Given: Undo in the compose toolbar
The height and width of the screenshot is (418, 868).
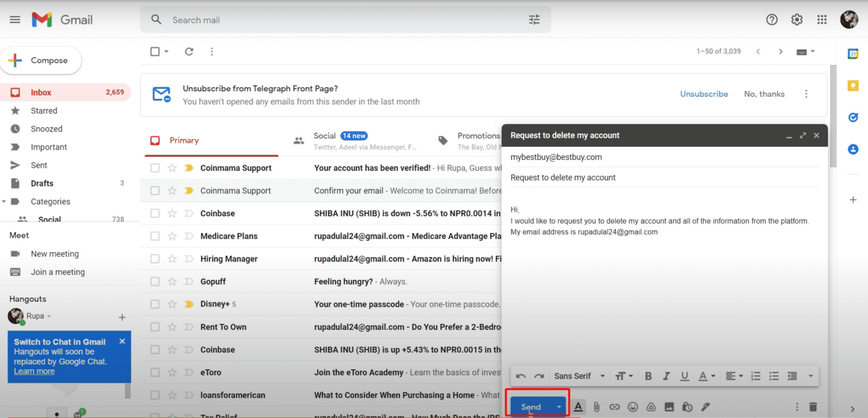Looking at the screenshot, I should pyautogui.click(x=521, y=376).
